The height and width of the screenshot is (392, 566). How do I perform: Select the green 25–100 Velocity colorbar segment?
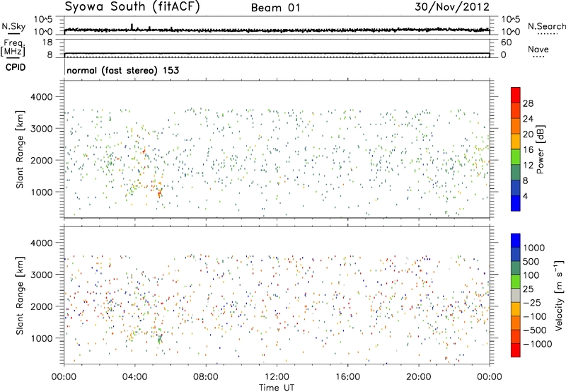click(516, 282)
